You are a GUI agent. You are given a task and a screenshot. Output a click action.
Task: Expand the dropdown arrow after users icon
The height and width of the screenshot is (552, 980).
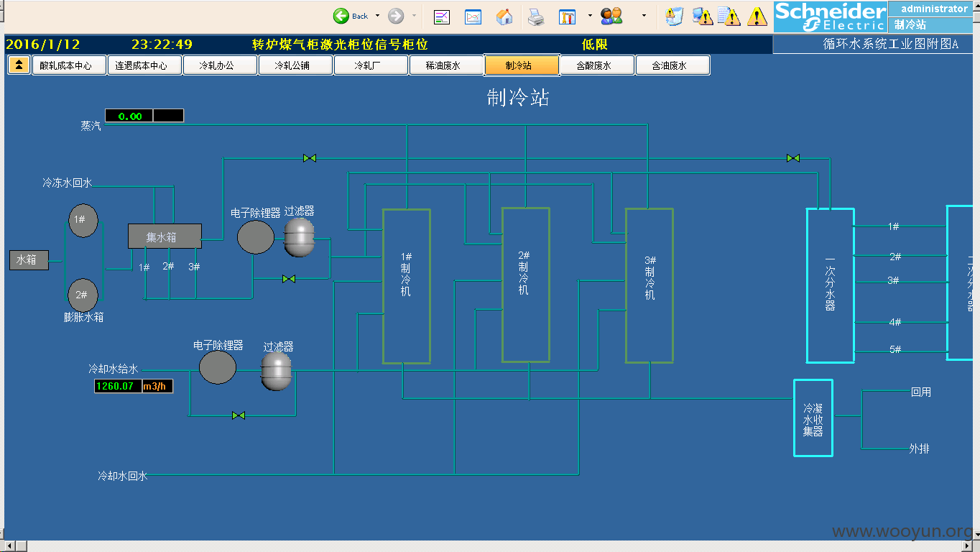pyautogui.click(x=644, y=15)
